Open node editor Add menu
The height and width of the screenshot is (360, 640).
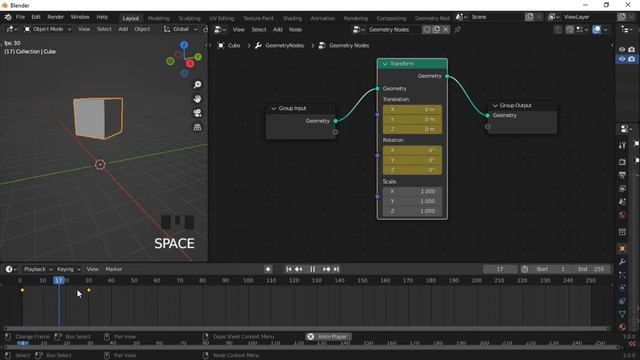(x=278, y=29)
